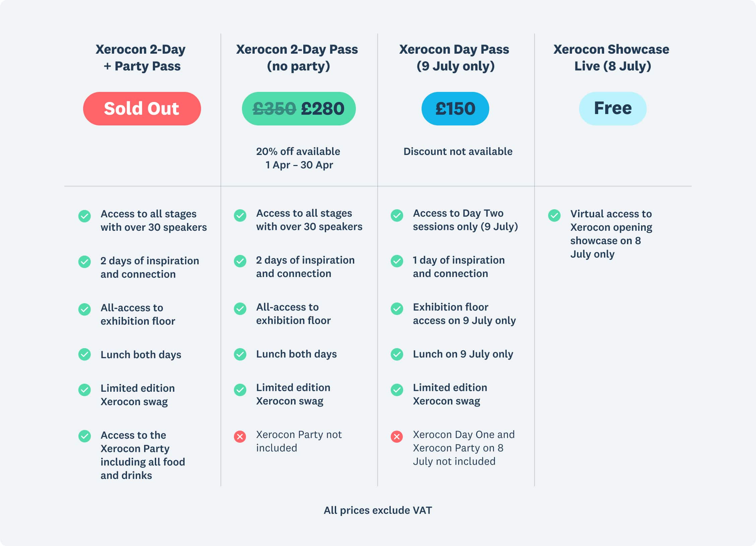Screen dimensions: 756x546
Task: Click the All prices exclude VAT note
Action: pyautogui.click(x=378, y=510)
